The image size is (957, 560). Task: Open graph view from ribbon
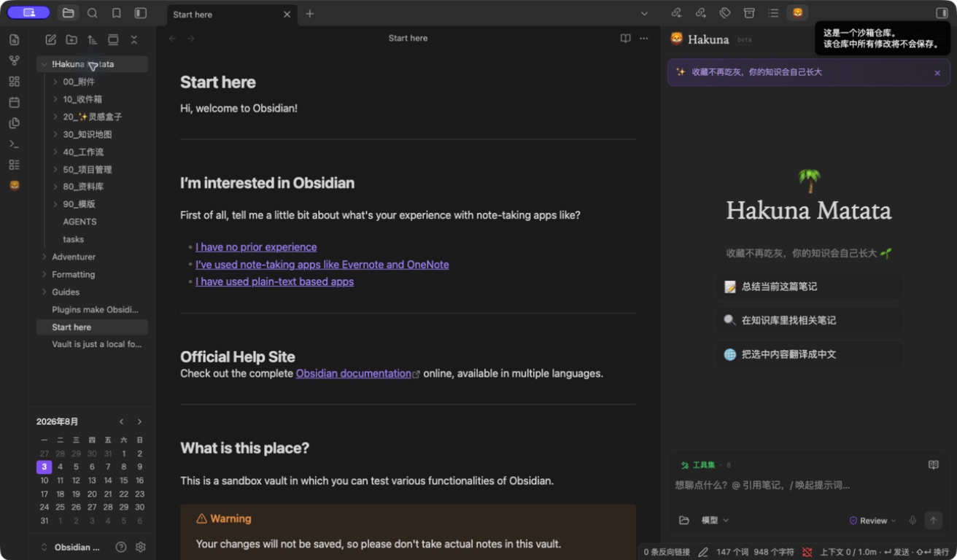(x=14, y=61)
